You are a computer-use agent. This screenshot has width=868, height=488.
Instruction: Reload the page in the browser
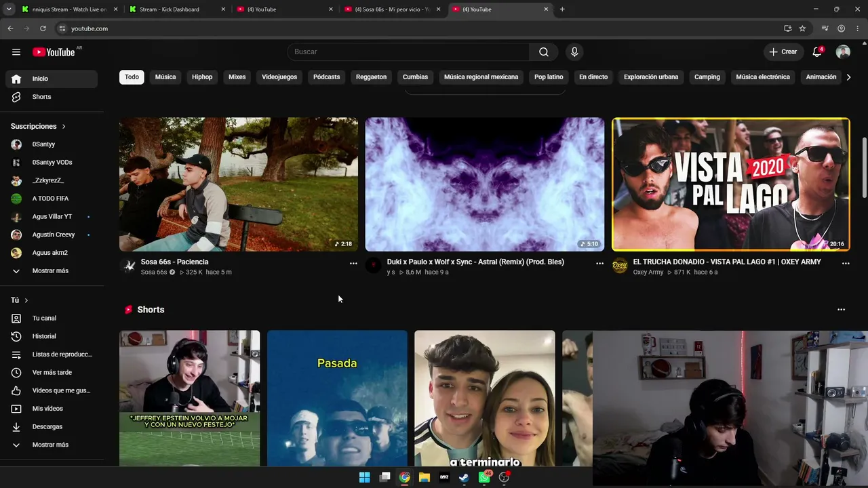pyautogui.click(x=43, y=28)
